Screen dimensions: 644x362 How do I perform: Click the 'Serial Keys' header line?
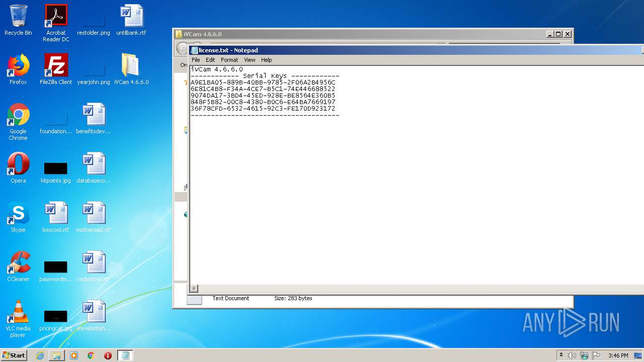click(x=265, y=76)
